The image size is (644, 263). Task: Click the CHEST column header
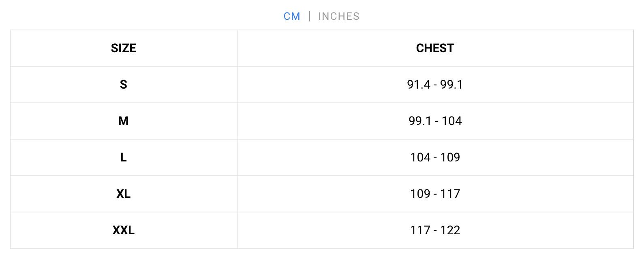(435, 48)
